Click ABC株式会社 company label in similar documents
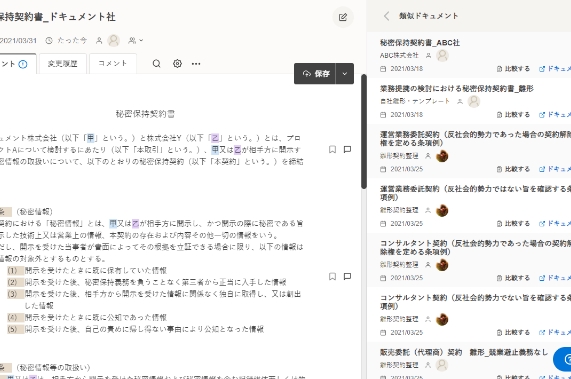Screen dimensions: 571x379 (399, 55)
